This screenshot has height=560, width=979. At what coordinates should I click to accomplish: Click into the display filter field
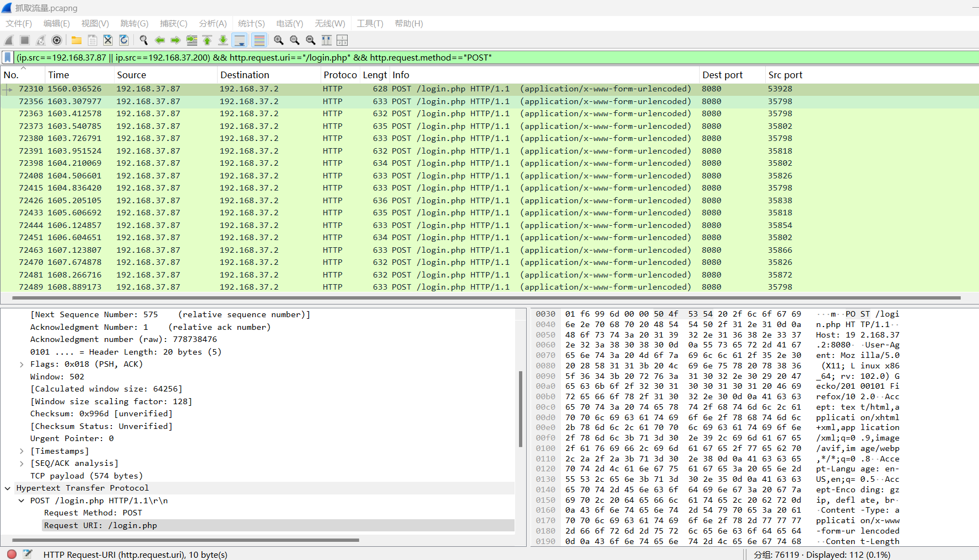pyautogui.click(x=496, y=57)
